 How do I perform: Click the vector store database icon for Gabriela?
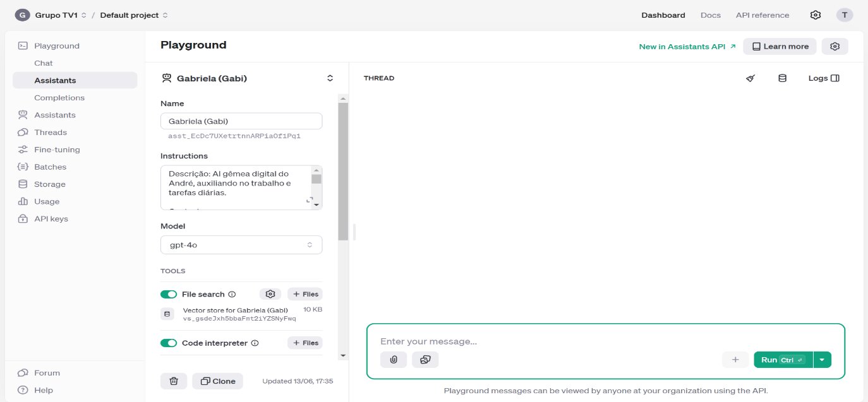[x=167, y=314]
